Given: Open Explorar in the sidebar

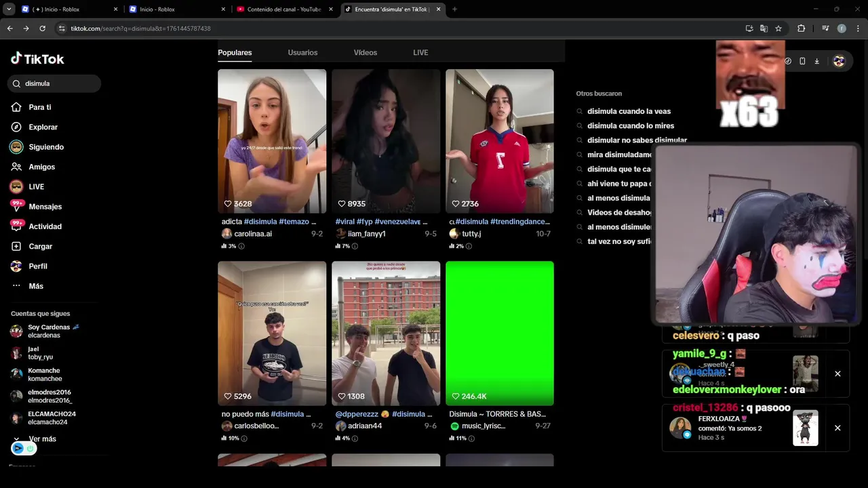Looking at the screenshot, I should [x=35, y=127].
